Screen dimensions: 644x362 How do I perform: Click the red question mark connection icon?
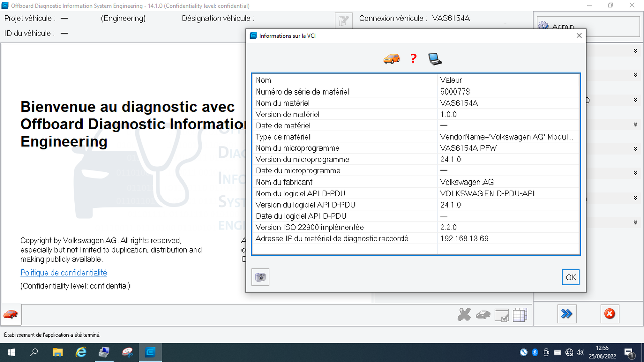point(413,59)
